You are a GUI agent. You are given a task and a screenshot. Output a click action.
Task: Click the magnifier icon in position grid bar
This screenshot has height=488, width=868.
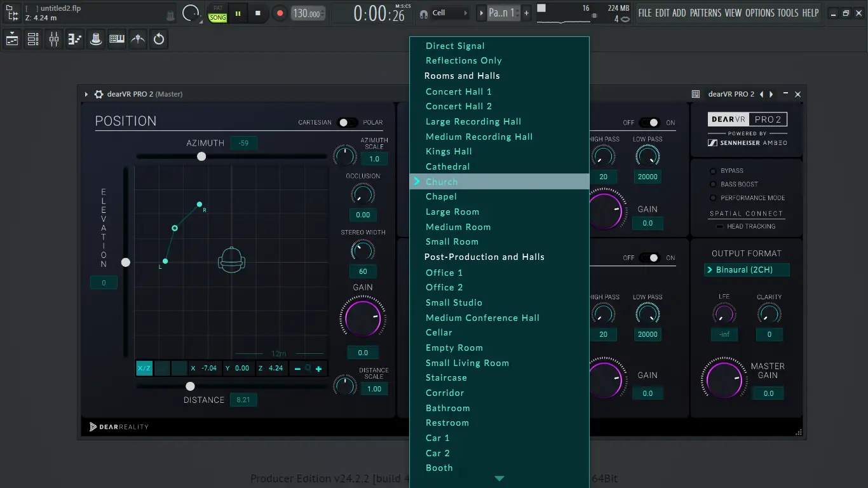click(x=308, y=368)
